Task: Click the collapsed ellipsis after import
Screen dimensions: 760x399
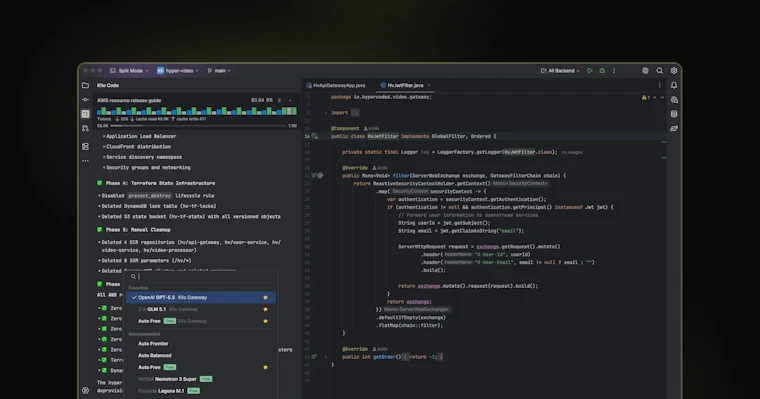Action: pyautogui.click(x=355, y=112)
